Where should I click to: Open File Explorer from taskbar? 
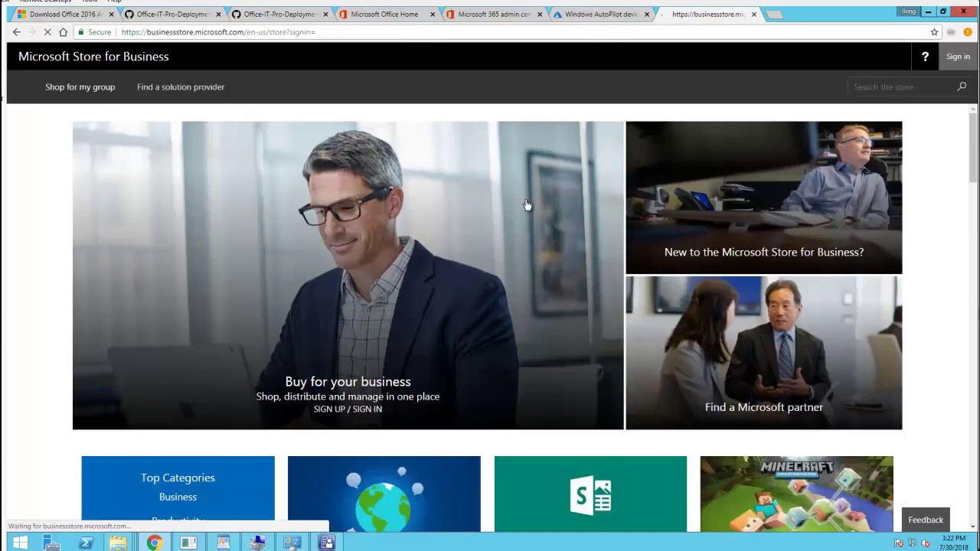(118, 543)
